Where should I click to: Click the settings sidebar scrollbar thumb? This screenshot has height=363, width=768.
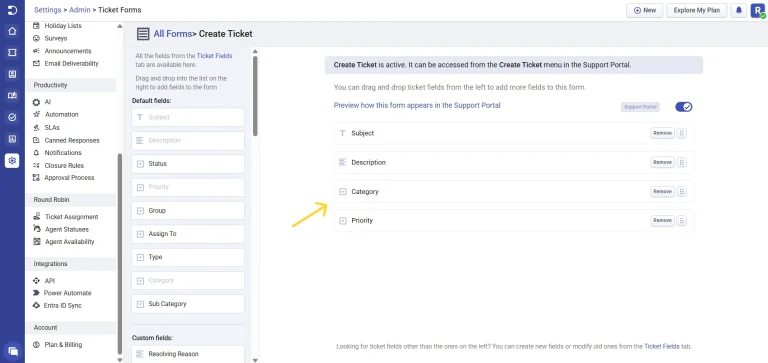click(120, 254)
